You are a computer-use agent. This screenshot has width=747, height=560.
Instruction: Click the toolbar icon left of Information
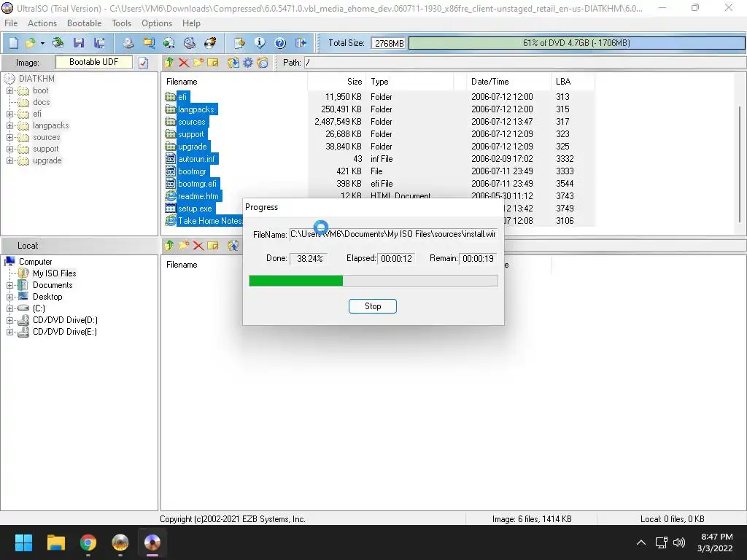click(239, 43)
